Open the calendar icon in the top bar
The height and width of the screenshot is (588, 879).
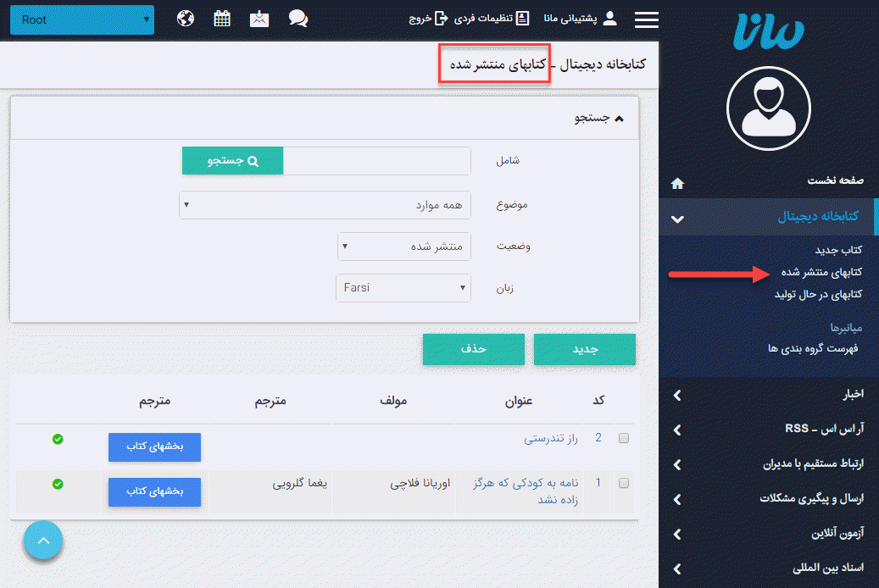(222, 17)
